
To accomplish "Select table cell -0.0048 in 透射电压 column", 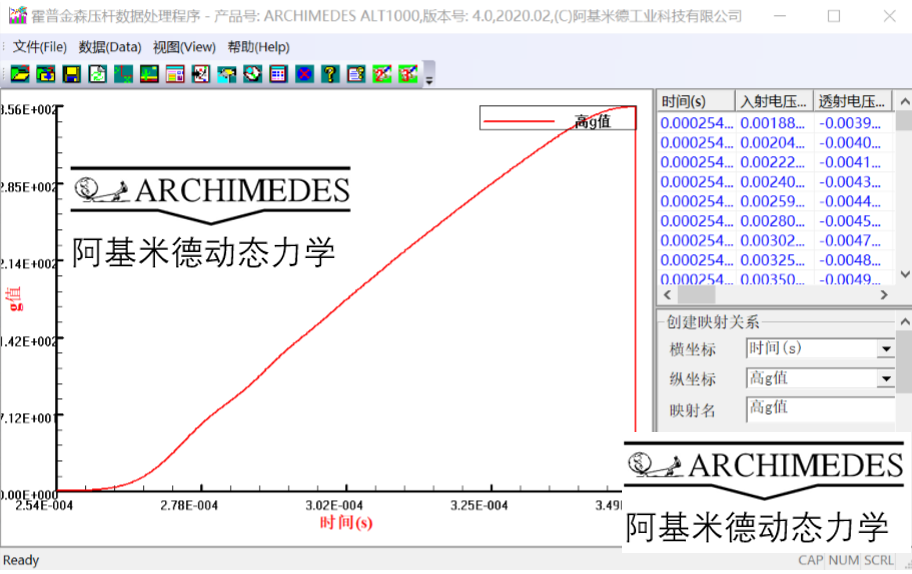I will pos(850,260).
